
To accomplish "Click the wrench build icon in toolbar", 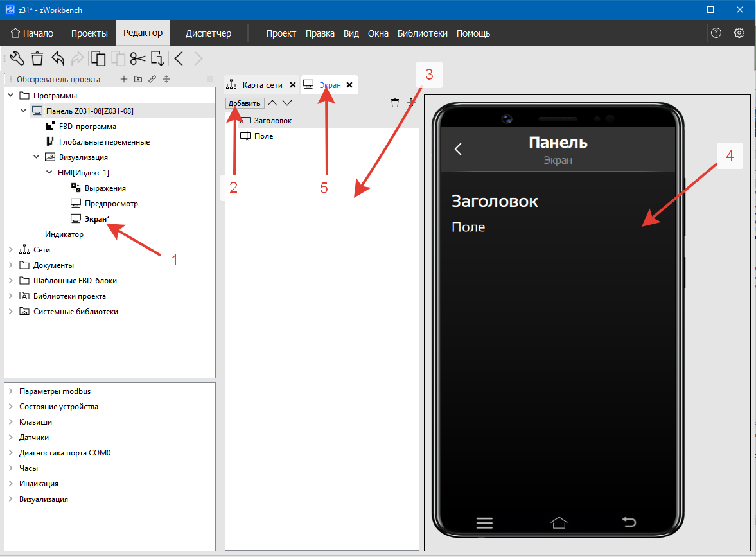I will (x=17, y=58).
